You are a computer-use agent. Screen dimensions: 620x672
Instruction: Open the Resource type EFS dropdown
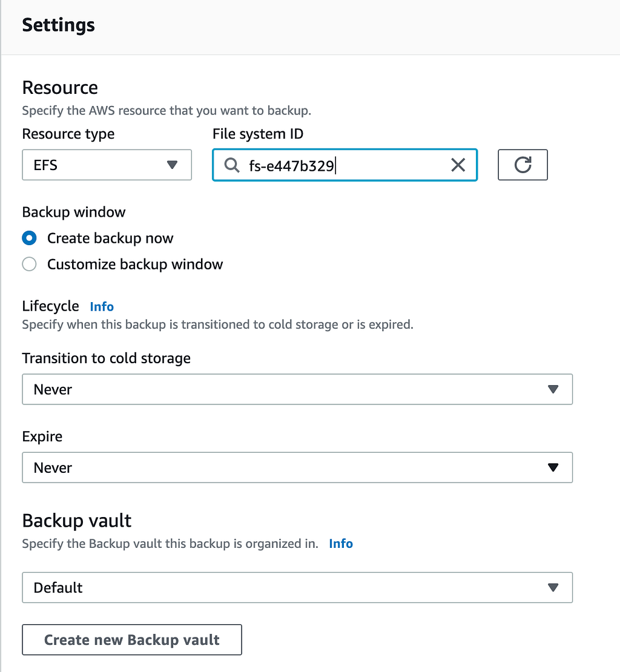(107, 165)
